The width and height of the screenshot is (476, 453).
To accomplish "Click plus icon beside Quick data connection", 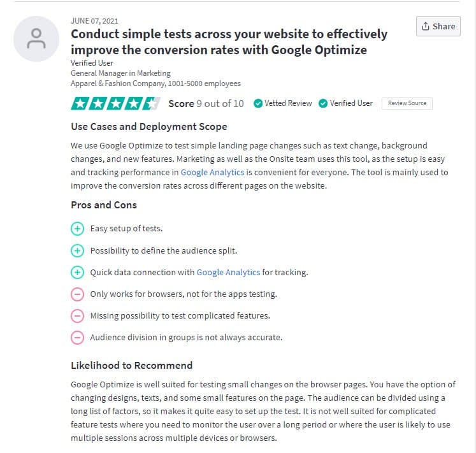I will [77, 272].
